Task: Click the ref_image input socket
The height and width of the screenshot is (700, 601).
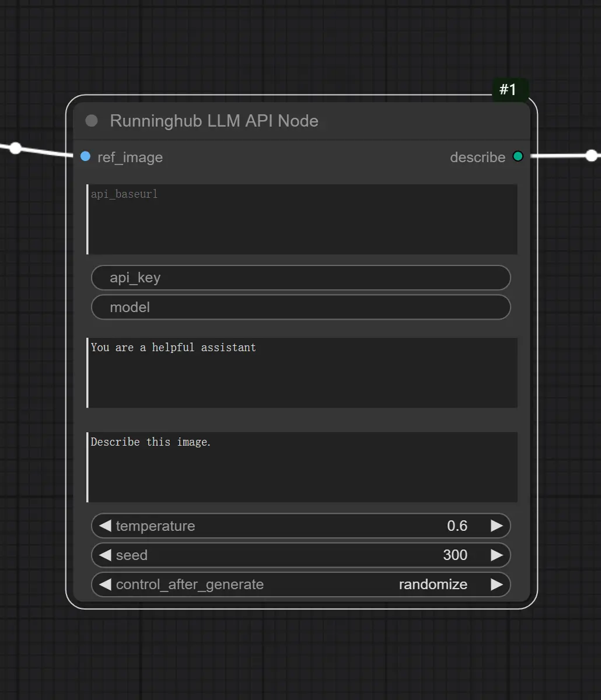Action: coord(86,156)
